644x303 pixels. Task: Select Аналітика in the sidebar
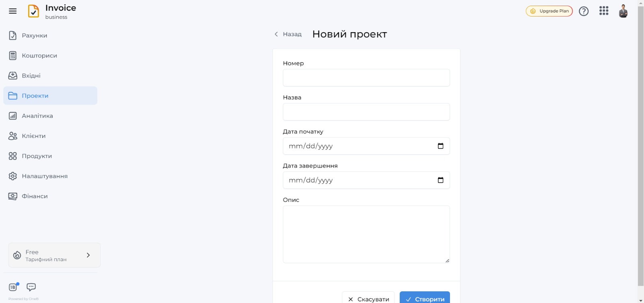[x=37, y=116]
